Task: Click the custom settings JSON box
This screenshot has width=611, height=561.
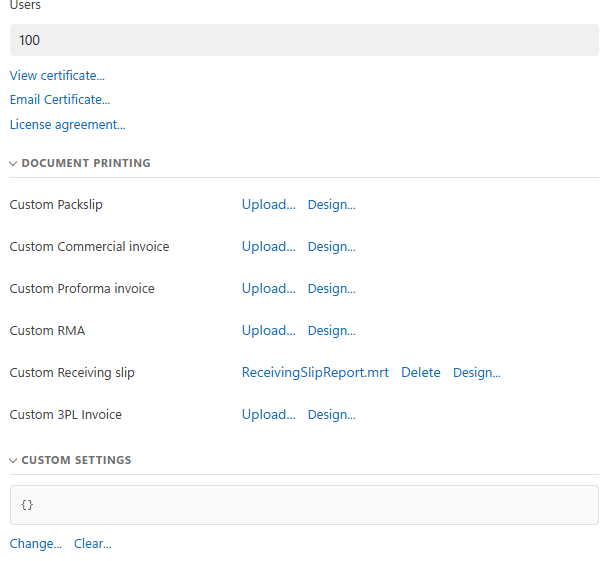Action: [304, 505]
